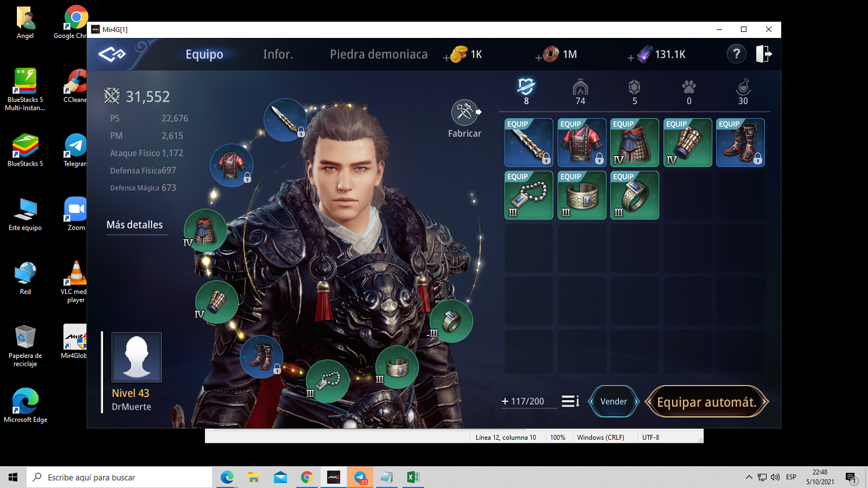
Task: Click the Equipar automát. button
Action: [x=706, y=402]
